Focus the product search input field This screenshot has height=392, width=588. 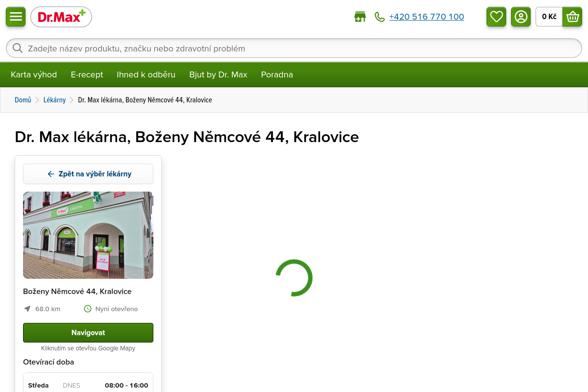pyautogui.click(x=294, y=48)
